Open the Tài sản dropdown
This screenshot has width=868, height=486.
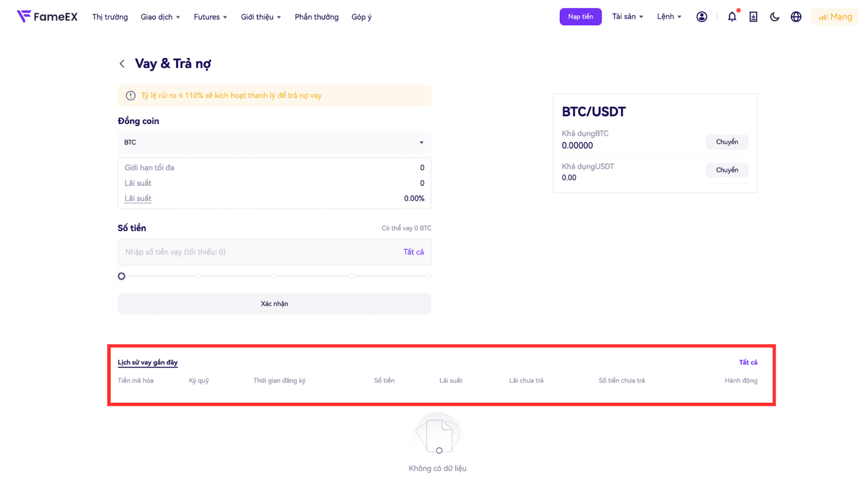[627, 17]
